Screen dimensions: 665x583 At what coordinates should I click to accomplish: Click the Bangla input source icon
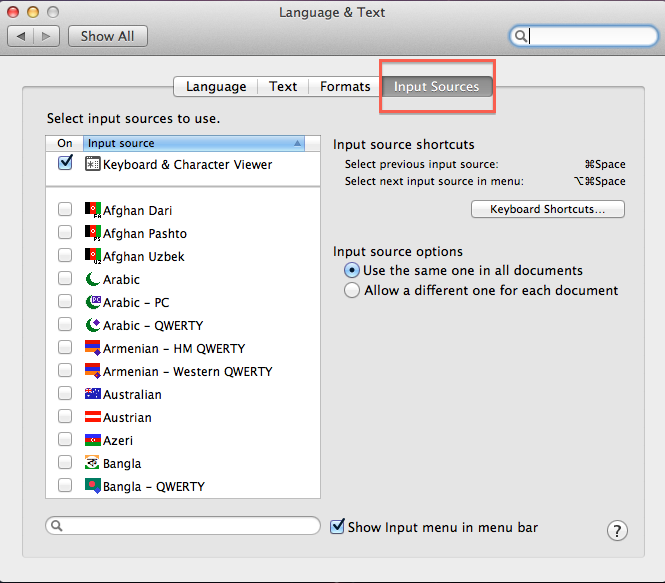(93, 463)
